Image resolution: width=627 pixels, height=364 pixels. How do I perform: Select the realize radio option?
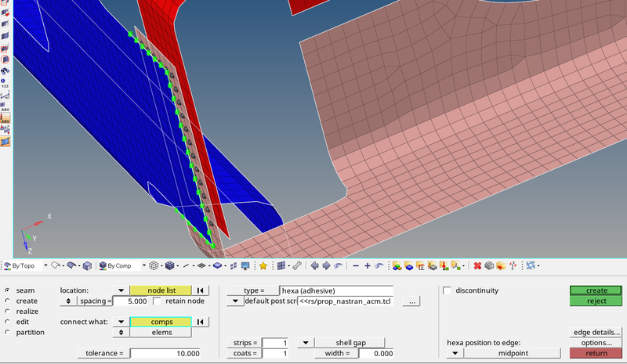[8, 312]
